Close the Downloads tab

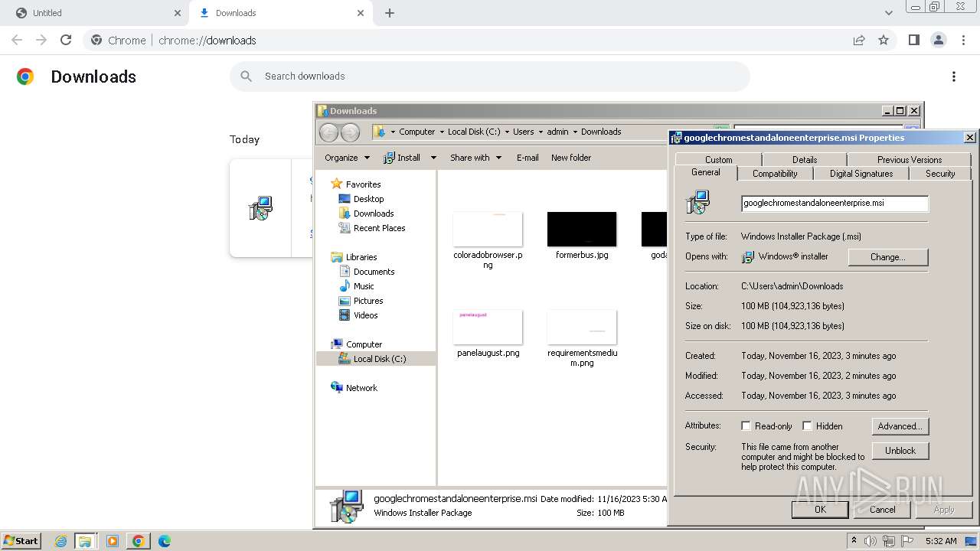(x=361, y=13)
